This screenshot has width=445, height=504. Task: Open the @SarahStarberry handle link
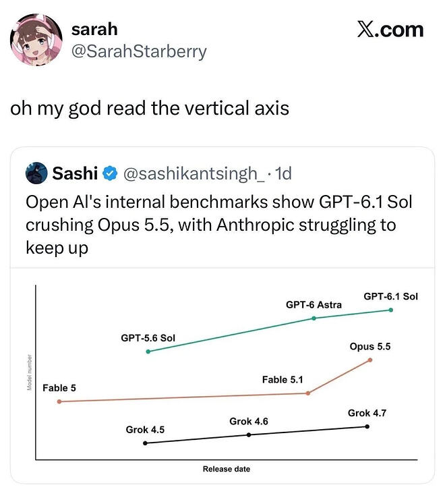click(139, 51)
